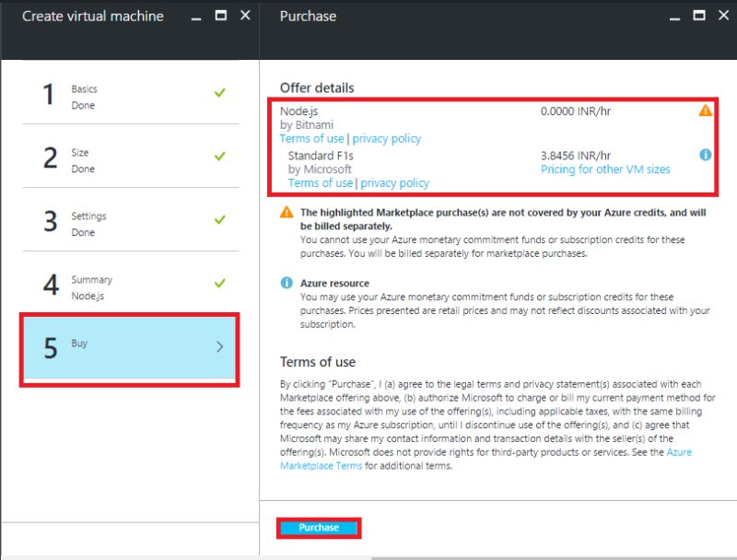
Task: Click the checkmark next to Summary Node.js
Action: [219, 284]
